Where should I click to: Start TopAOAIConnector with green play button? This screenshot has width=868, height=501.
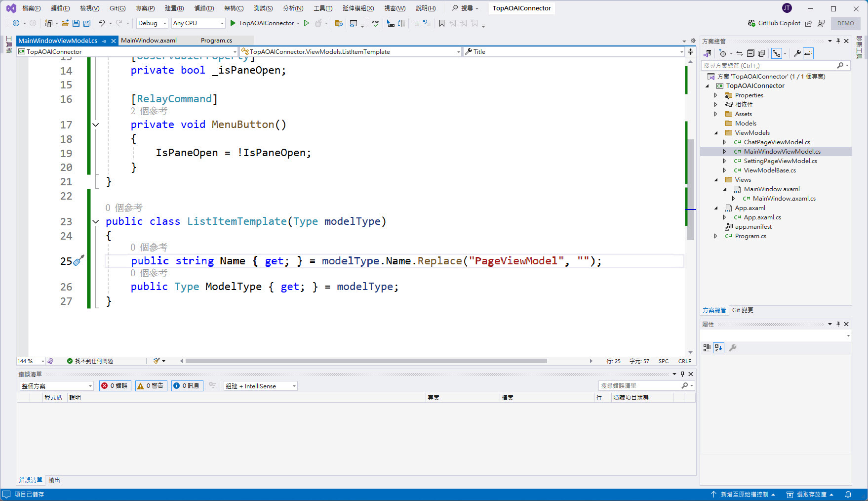pos(233,23)
